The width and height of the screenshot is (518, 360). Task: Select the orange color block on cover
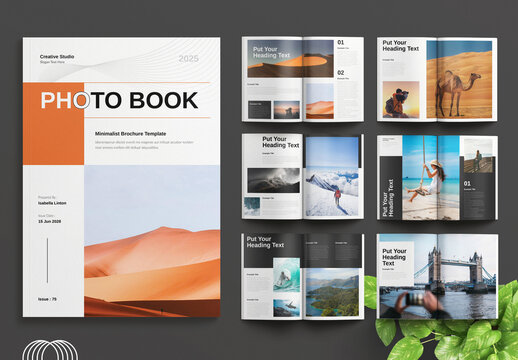(x=53, y=124)
